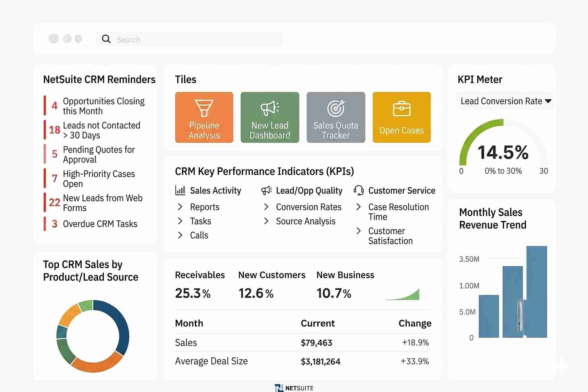Expand the Tasks chevron
The height and width of the screenshot is (392, 588).
(180, 221)
